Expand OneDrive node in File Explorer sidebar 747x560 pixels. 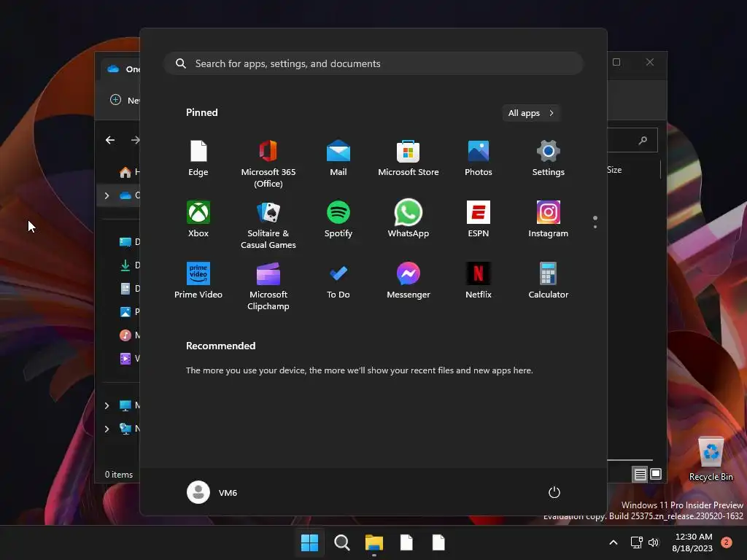pyautogui.click(x=107, y=195)
